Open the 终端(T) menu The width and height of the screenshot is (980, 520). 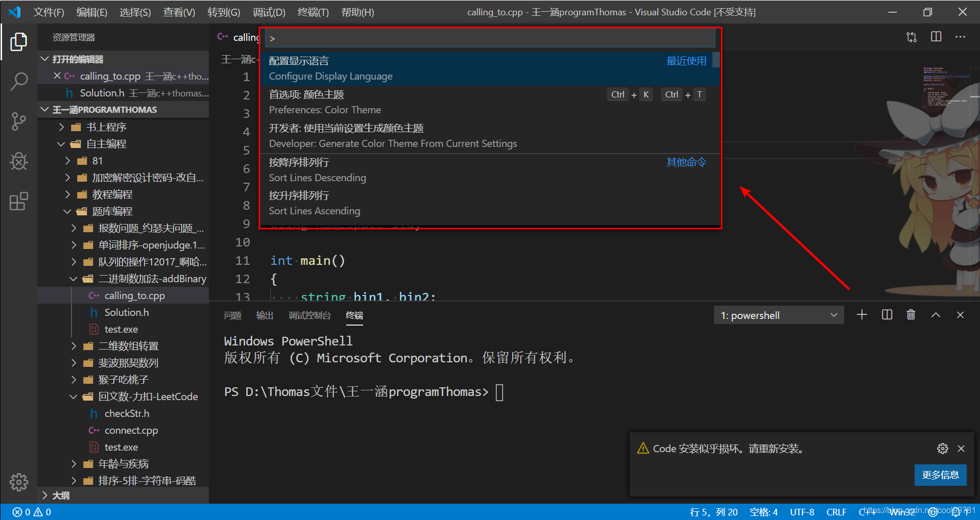[x=313, y=12]
